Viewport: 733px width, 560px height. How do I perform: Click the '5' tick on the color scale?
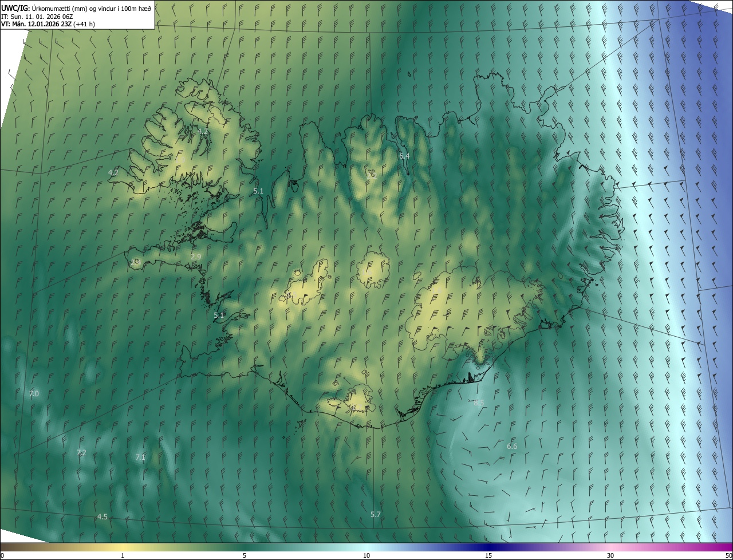coord(245,556)
